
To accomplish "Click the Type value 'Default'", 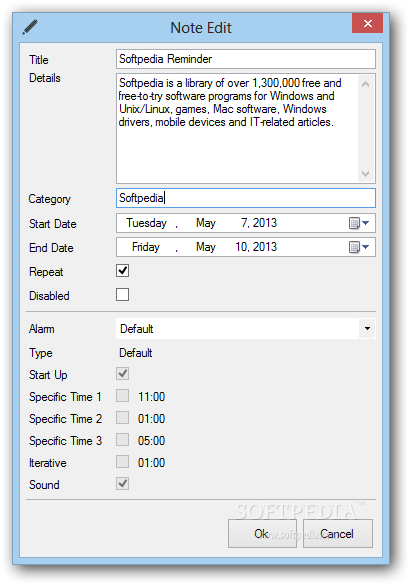I will 136,353.
